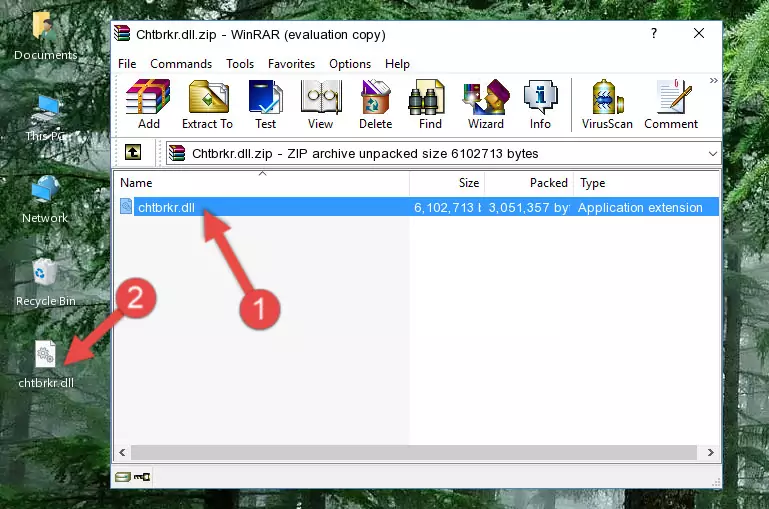Click the horizontal scrollbar track
This screenshot has width=769, height=509.
point(414,452)
